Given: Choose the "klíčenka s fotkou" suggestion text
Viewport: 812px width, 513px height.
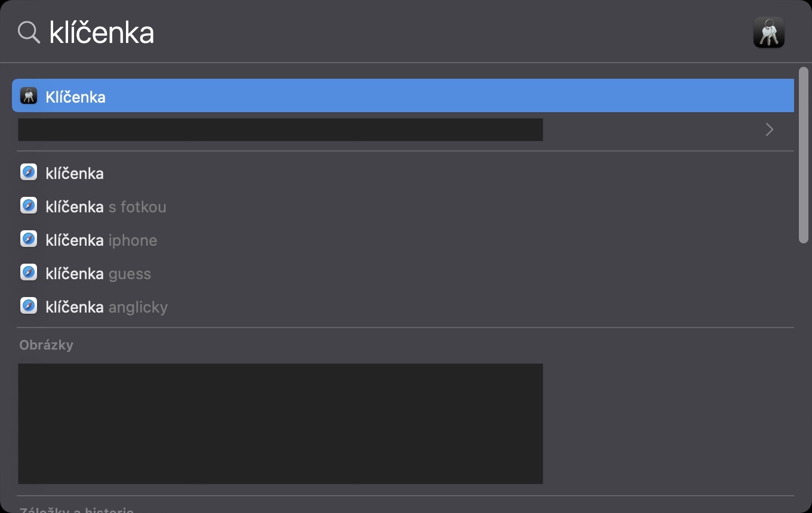Looking at the screenshot, I should 106,207.
